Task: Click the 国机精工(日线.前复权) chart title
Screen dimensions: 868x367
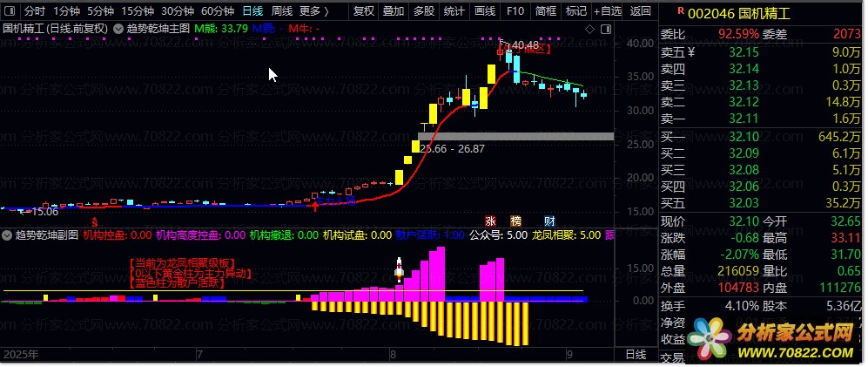Action: pyautogui.click(x=56, y=29)
